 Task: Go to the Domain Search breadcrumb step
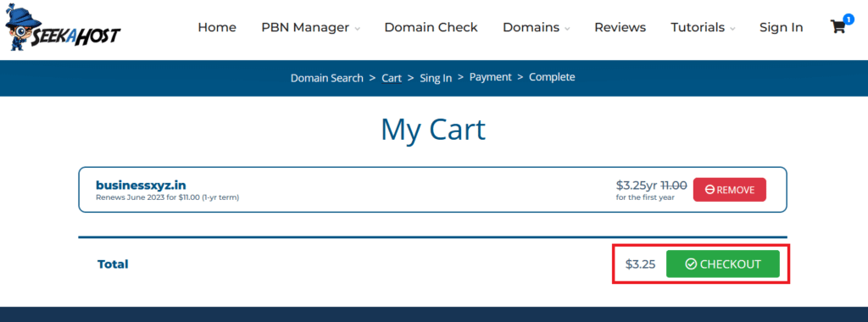(x=326, y=78)
